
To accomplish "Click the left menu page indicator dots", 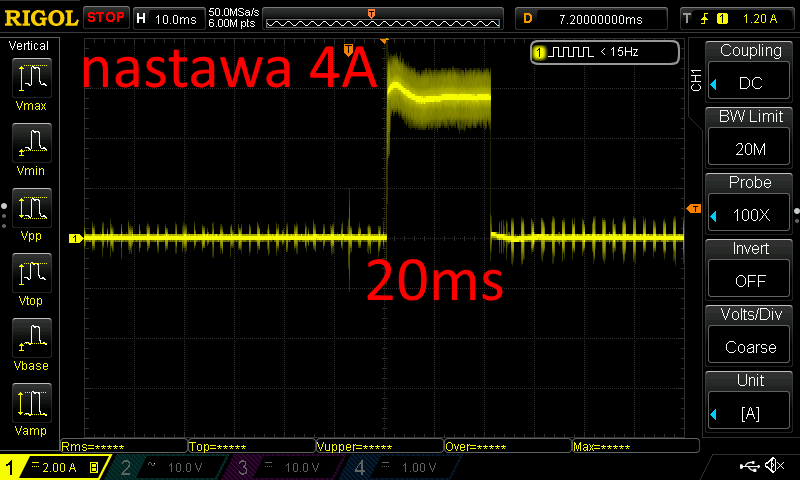I will click(4, 215).
